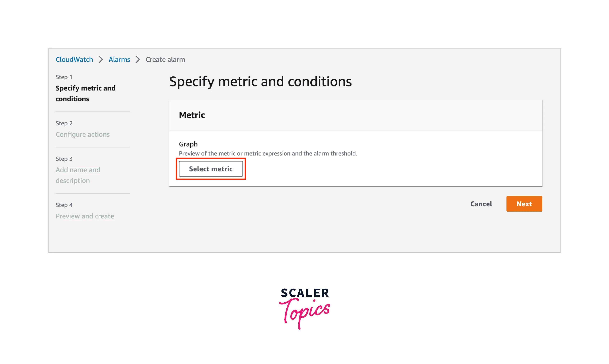Image resolution: width=609 pixels, height=364 pixels.
Task: Switch to the Configure actions step
Action: pos(82,134)
